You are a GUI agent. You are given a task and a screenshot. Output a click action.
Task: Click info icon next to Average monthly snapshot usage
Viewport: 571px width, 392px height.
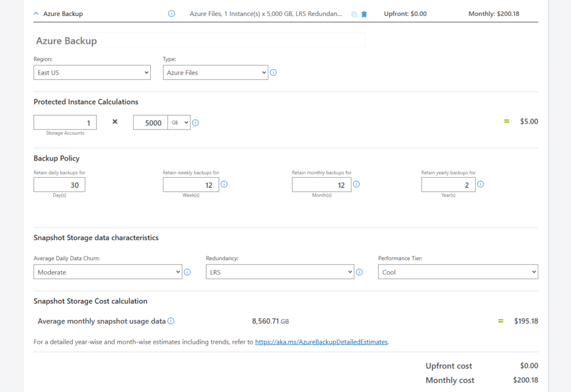click(x=171, y=321)
